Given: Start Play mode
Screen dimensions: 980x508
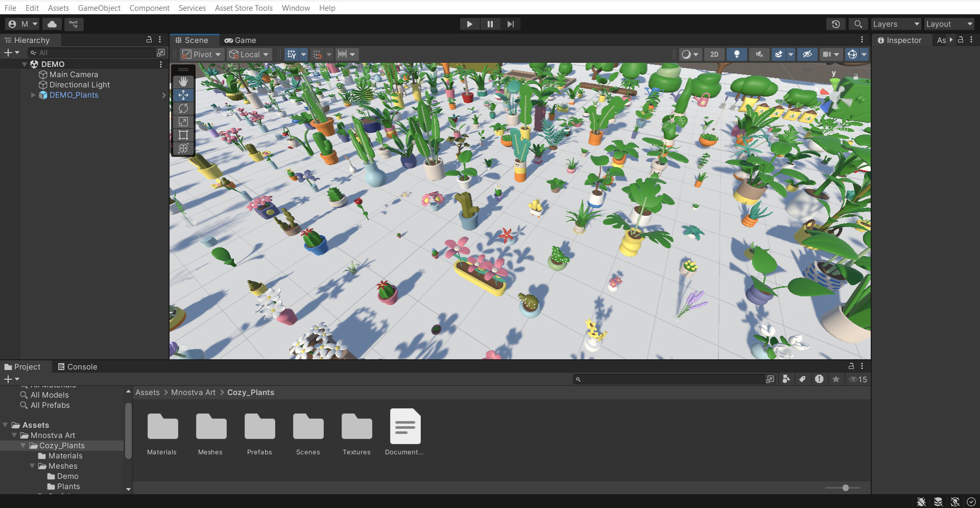Looking at the screenshot, I should click(469, 24).
